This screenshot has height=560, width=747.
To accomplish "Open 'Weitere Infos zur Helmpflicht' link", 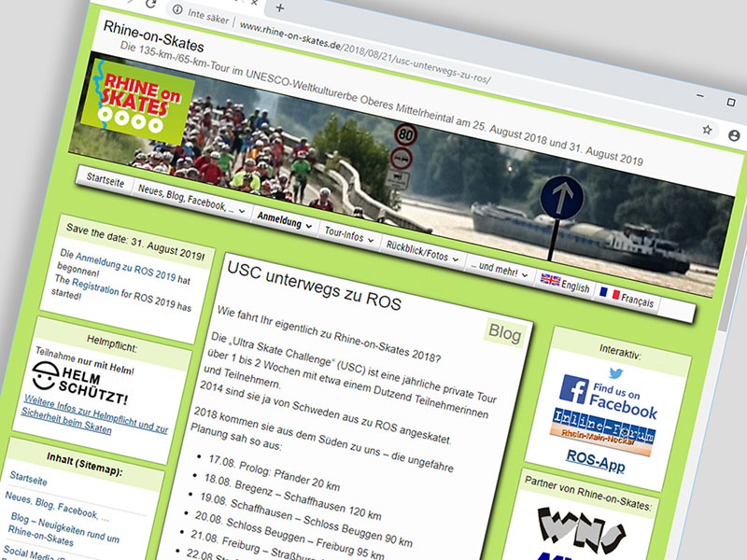I will 96,414.
